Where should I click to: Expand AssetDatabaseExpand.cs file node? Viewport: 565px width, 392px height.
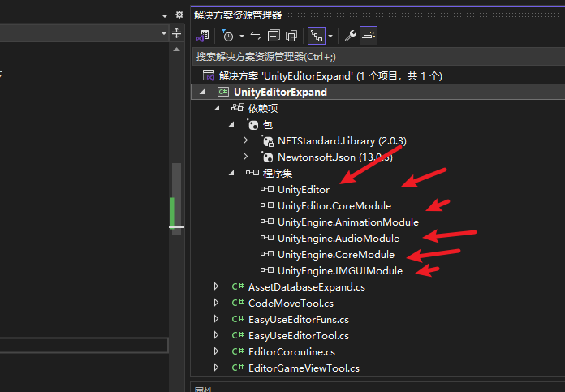216,286
